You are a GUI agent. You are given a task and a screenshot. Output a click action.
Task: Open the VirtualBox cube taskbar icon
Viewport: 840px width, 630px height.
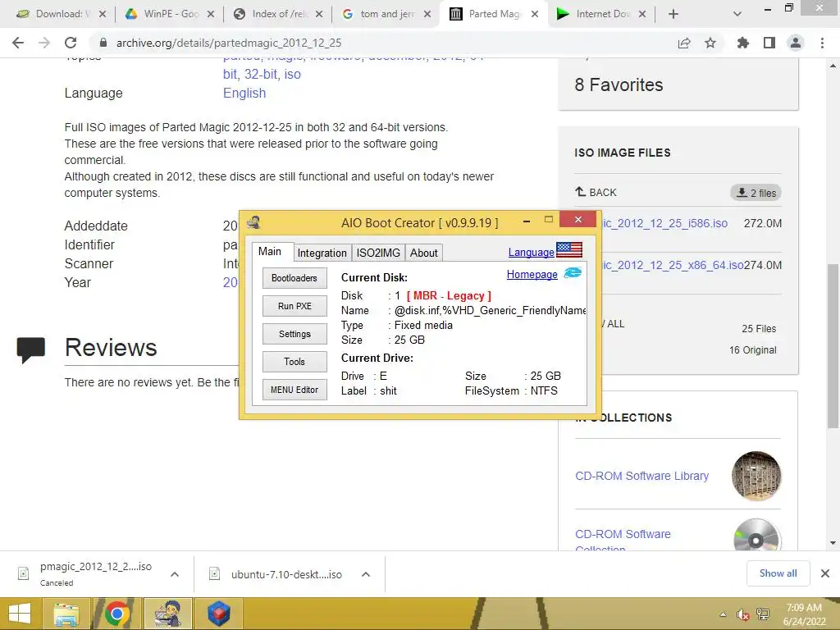pos(218,614)
